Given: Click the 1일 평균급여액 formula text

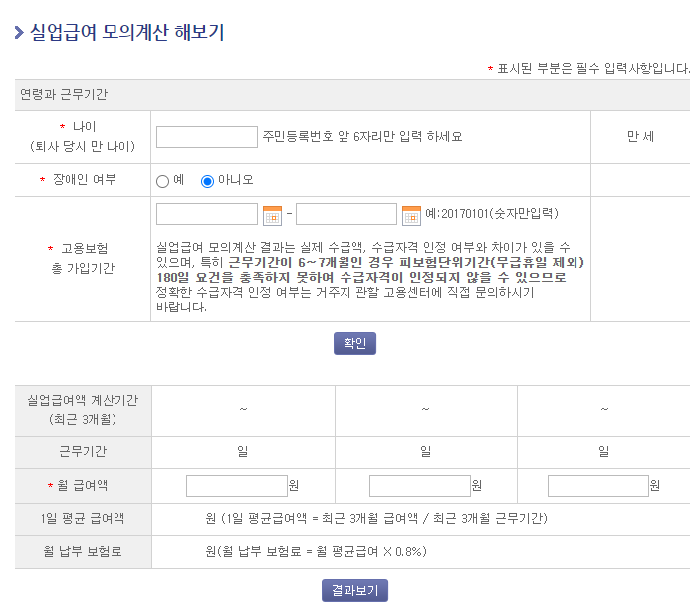Looking at the screenshot, I should [x=376, y=518].
